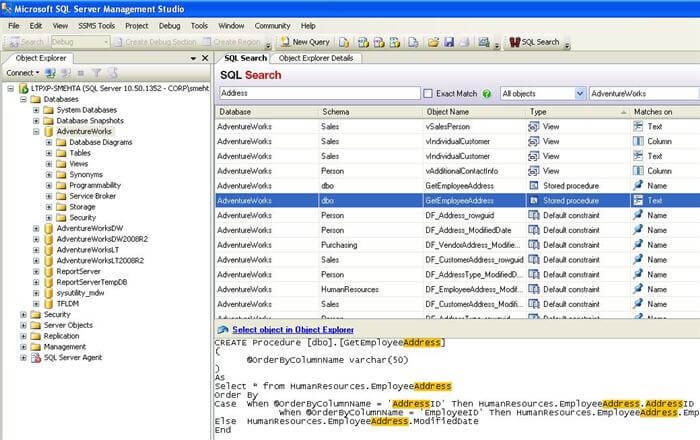Open the Object Explorer window position dropdown arrow
Image resolution: width=700 pixels, height=440 pixels.
pyautogui.click(x=193, y=58)
